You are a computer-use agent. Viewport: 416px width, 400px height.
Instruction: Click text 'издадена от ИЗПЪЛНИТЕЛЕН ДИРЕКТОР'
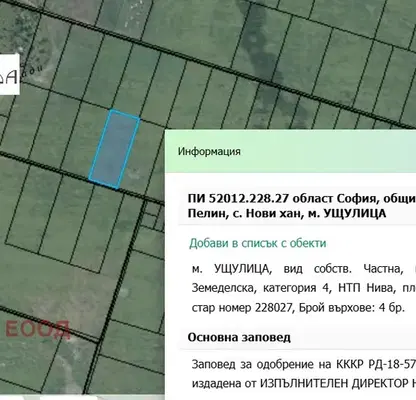300,384
